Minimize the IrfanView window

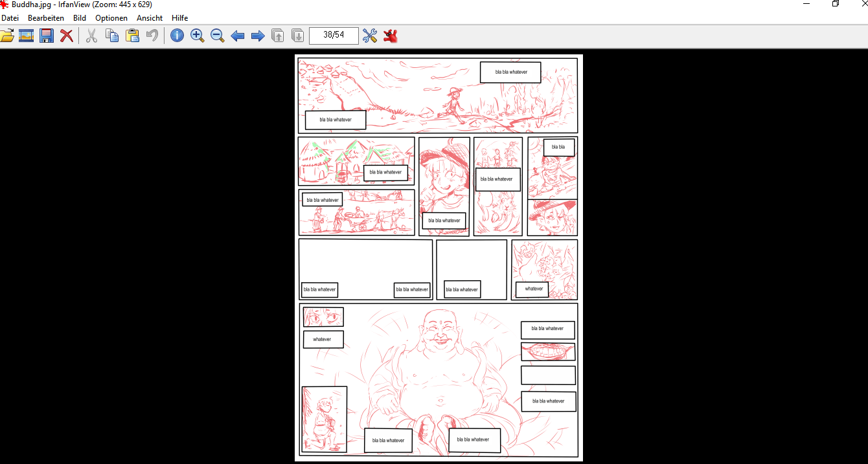click(x=806, y=4)
